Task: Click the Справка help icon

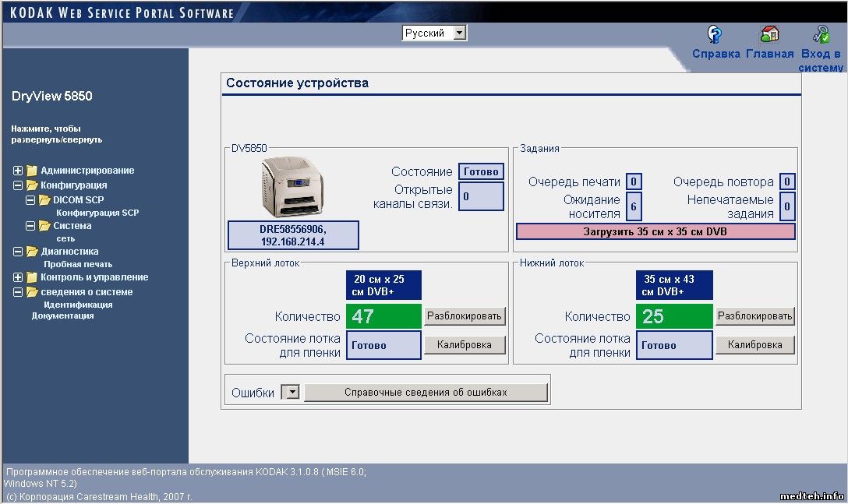Action: [715, 34]
